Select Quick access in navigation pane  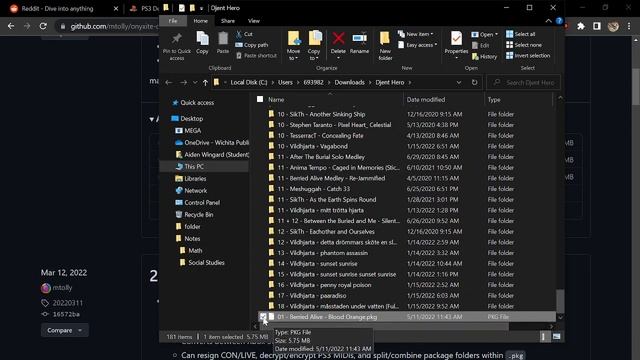click(x=197, y=102)
